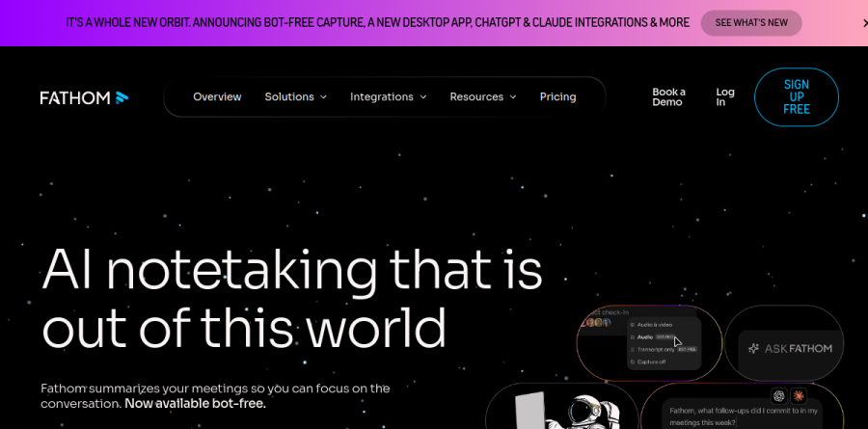Image resolution: width=868 pixels, height=429 pixels.
Task: Choose Capture off in the capture menu
Action: tap(648, 362)
